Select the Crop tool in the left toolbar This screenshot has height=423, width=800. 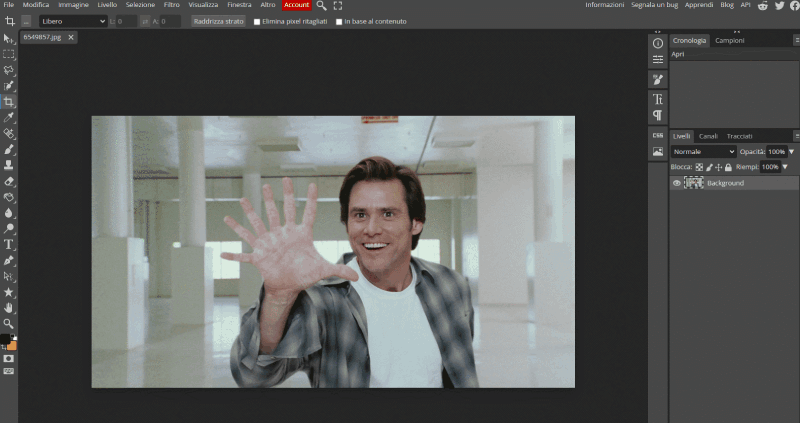(9, 102)
